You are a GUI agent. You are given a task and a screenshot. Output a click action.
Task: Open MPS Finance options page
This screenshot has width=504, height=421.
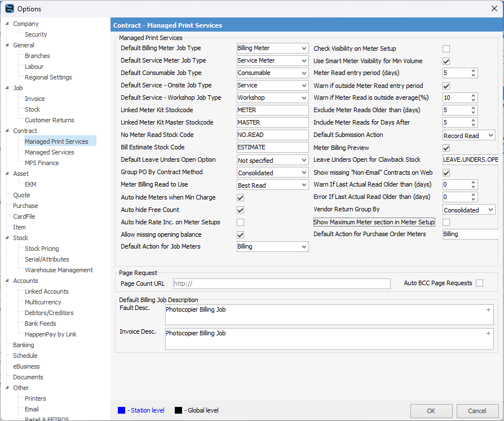[x=42, y=163]
